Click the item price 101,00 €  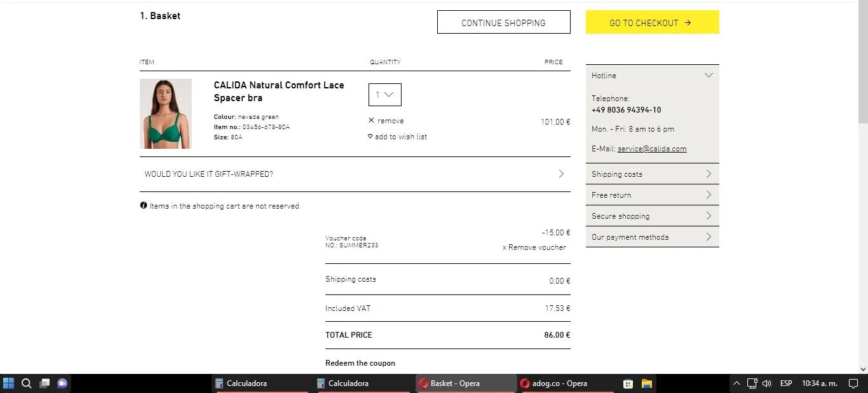click(x=555, y=122)
